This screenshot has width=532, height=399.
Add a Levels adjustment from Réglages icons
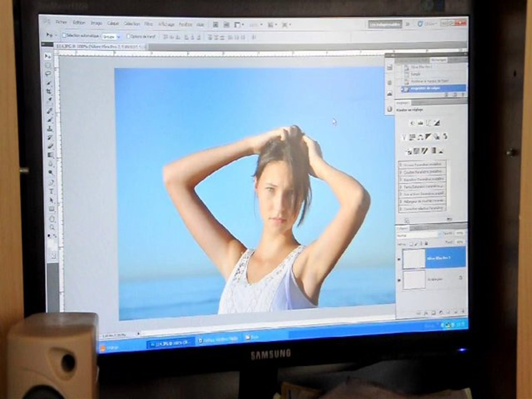pos(421,123)
